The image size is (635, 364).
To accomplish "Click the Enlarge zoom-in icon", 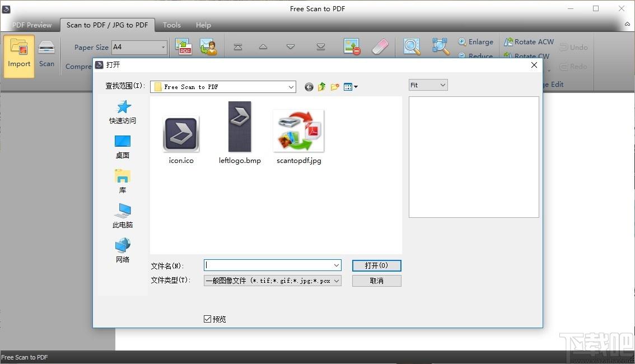I will 462,41.
